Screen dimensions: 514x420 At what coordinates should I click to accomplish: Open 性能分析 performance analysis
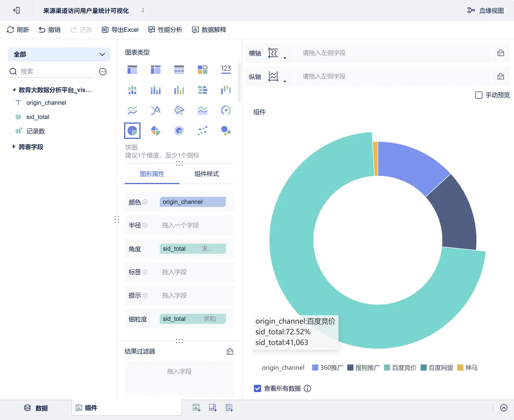click(x=165, y=30)
